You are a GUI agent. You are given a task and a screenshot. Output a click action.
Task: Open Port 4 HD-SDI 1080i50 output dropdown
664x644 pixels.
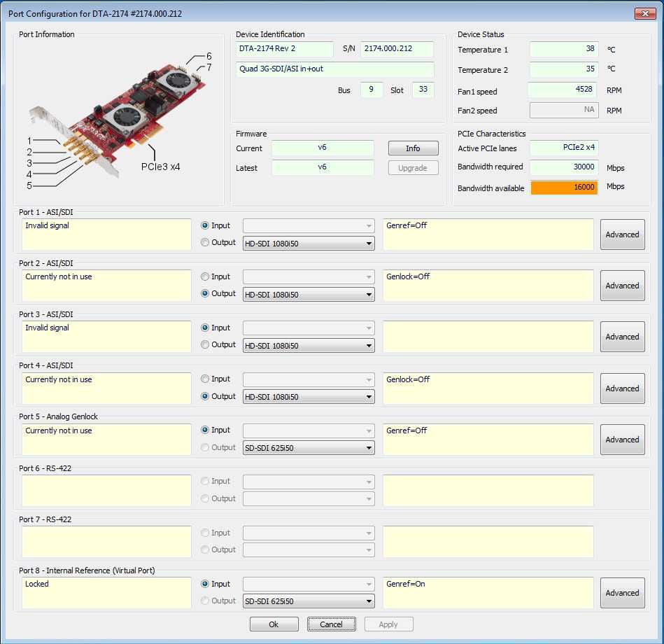tap(309, 397)
